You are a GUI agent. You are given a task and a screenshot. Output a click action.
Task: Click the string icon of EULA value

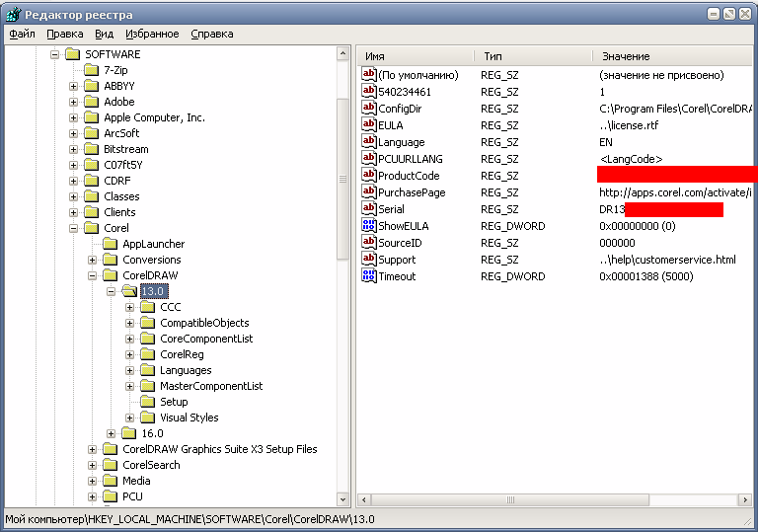[369, 124]
